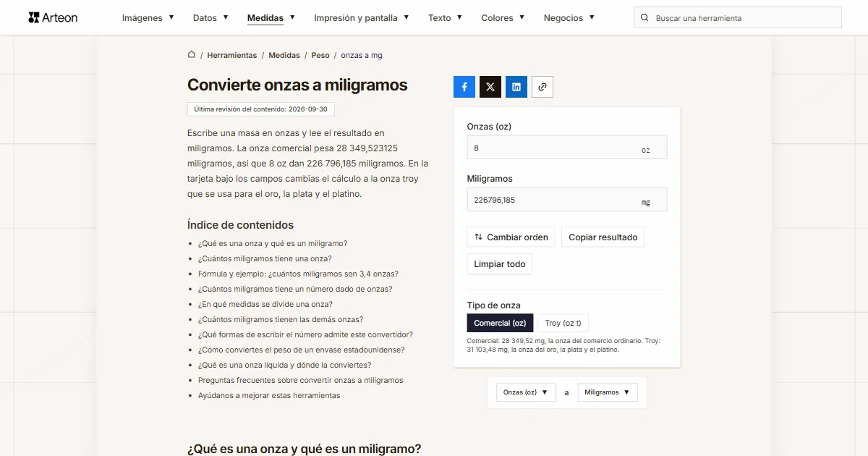
Task: Jump to Preguntas frecuentes sobre convertir onzas
Action: click(x=301, y=380)
